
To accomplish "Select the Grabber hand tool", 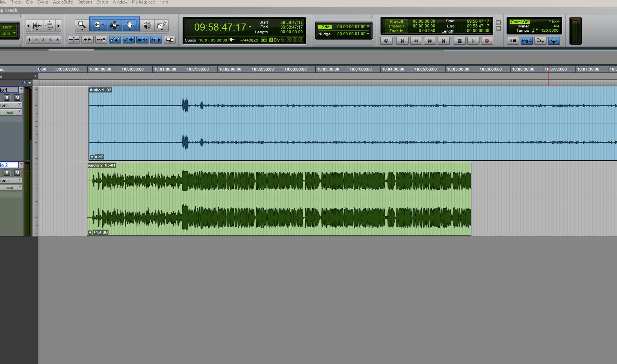I will (130, 25).
